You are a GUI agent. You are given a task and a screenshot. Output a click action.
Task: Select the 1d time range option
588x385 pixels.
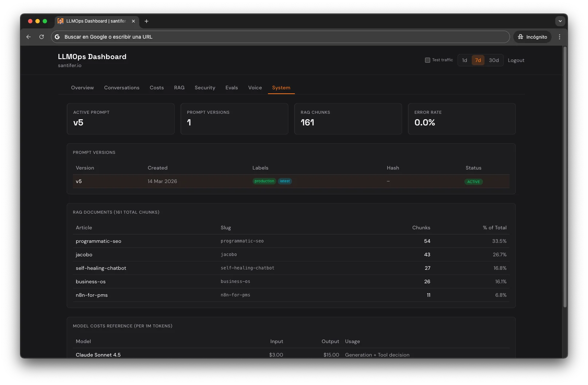(464, 60)
